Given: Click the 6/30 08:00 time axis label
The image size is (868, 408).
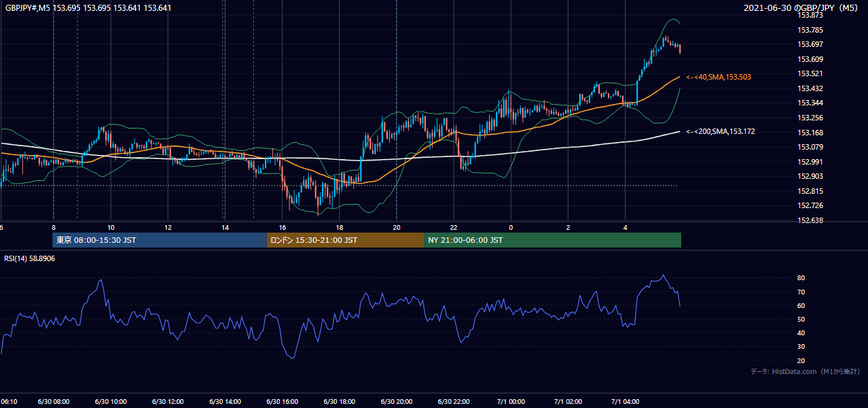Looking at the screenshot, I should pos(53,402).
